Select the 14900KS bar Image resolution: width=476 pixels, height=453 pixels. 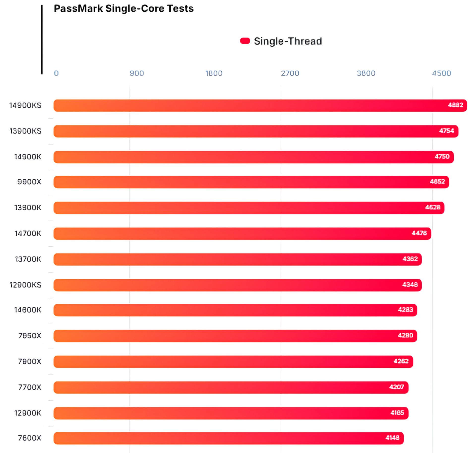[x=260, y=105]
